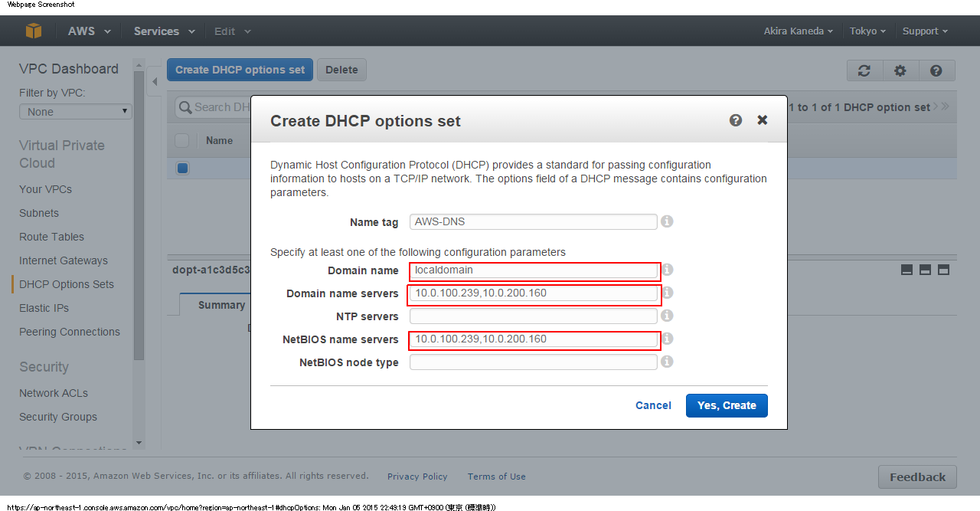Toggle the select-all checkbox in table header

tap(182, 140)
